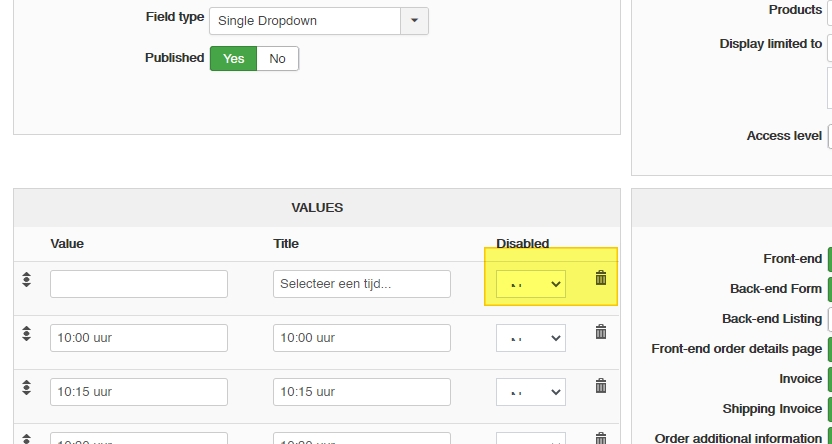Click the 10:15 uur Value input
The width and height of the screenshot is (832, 444).
[x=139, y=391]
